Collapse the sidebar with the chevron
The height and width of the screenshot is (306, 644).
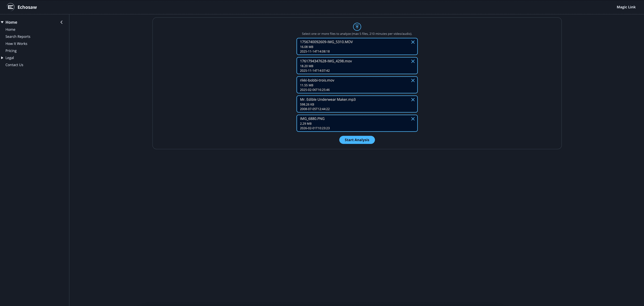[61, 22]
